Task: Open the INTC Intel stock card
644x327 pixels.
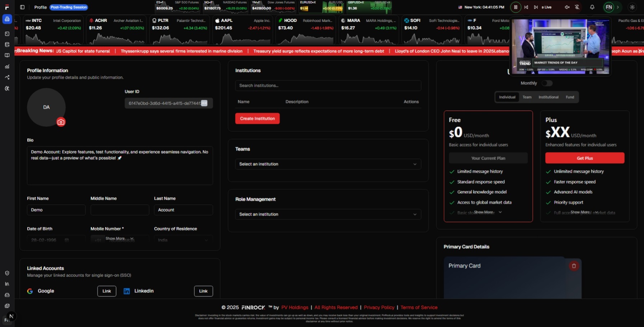Action: [x=53, y=29]
